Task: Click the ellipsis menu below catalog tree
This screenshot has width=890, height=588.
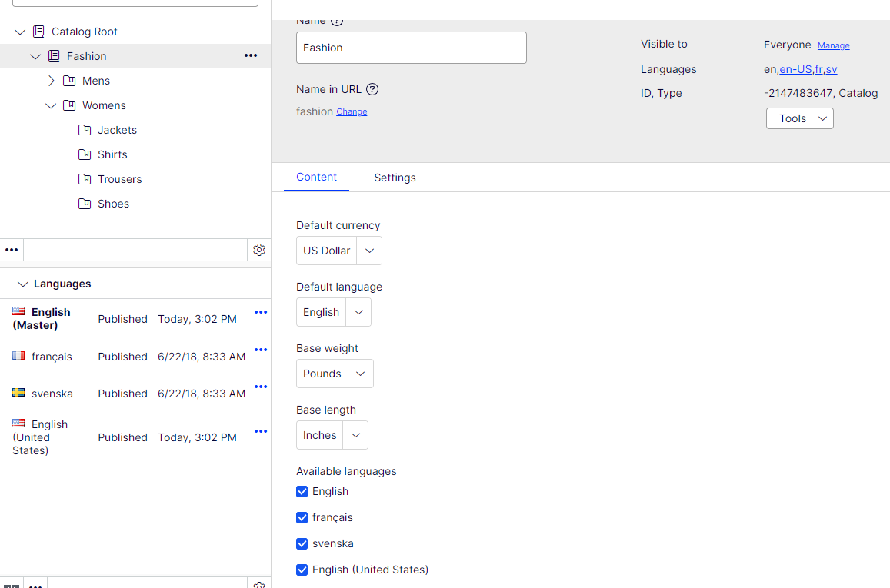Action: (12, 250)
